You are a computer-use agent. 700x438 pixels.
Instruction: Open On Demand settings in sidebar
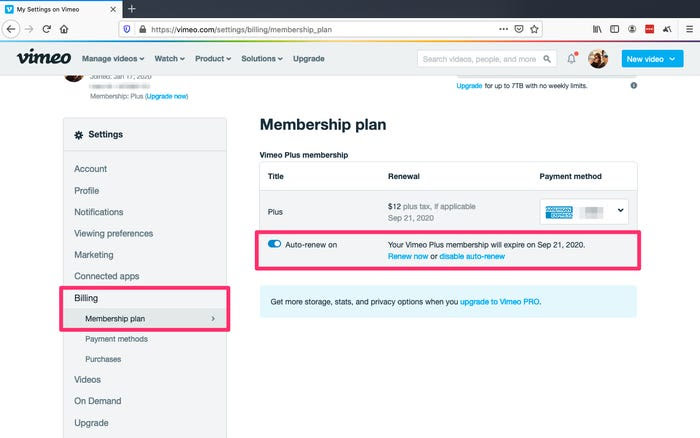pos(98,401)
